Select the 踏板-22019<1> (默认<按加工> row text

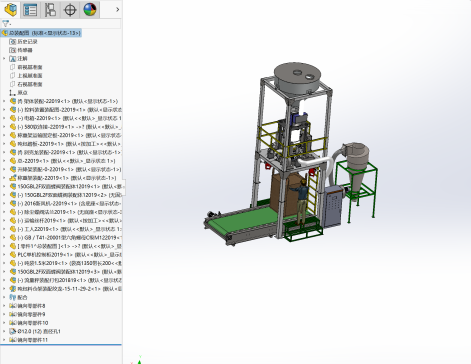(69, 144)
